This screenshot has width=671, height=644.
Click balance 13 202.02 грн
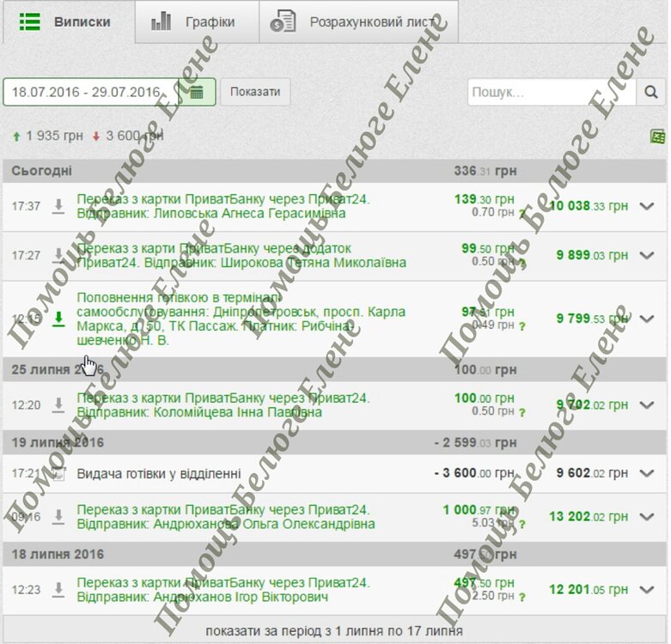(589, 517)
